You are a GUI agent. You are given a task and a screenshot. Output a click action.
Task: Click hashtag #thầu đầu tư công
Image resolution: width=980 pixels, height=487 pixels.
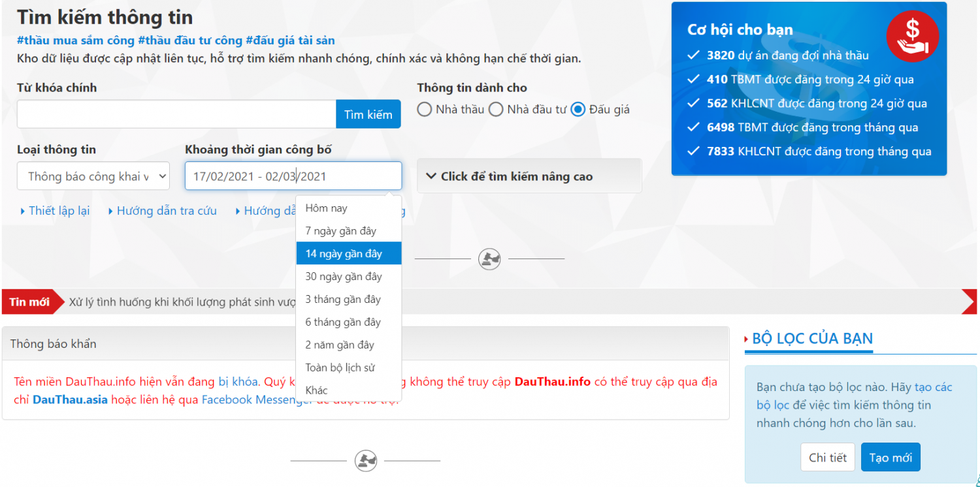190,40
